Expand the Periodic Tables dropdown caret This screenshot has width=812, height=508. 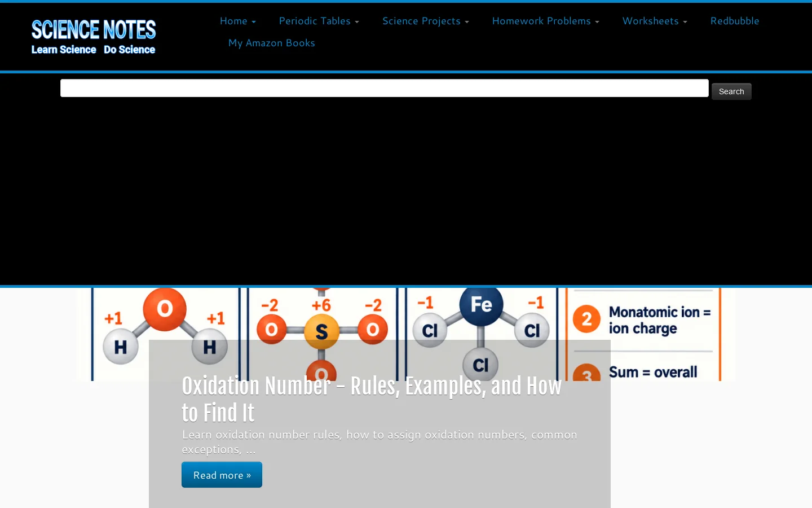click(x=357, y=22)
